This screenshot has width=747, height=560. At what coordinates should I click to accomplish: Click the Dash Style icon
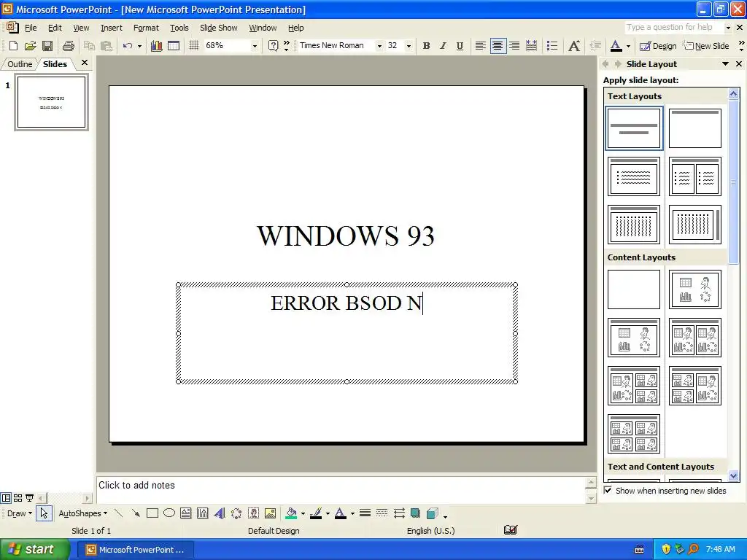[x=382, y=513]
